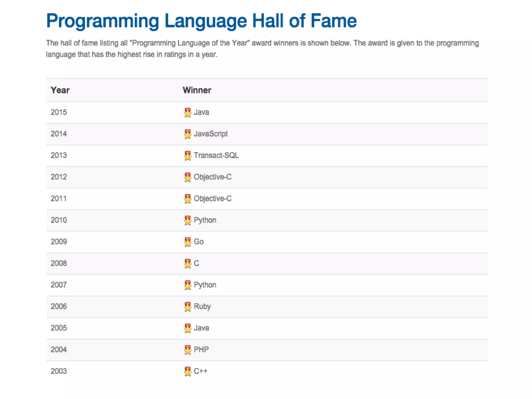Viewport: 532px width, 399px height.
Task: Click the 2005 Java winner text
Action: pyautogui.click(x=201, y=328)
